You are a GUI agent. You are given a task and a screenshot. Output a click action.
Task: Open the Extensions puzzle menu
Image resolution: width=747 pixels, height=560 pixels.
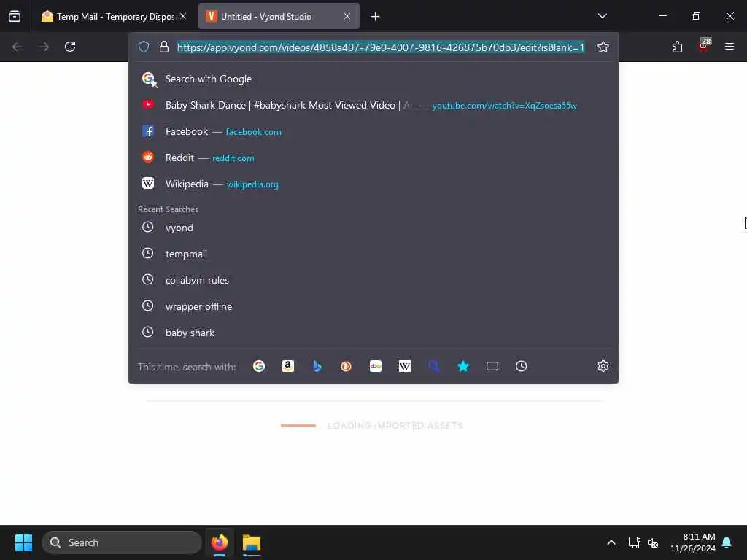[x=677, y=47]
